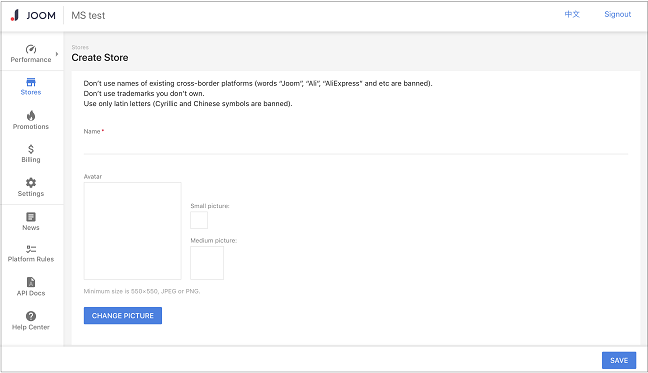Sign out using the Signout link
The height and width of the screenshot is (373, 648).
point(617,14)
